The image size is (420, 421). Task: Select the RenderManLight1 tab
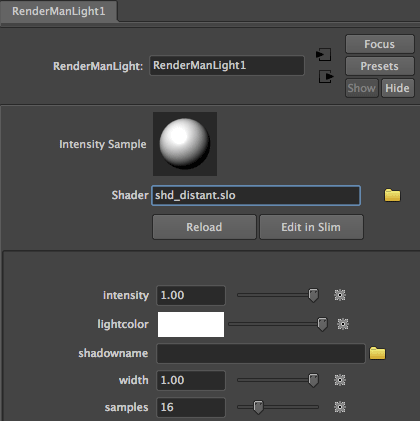[59, 11]
